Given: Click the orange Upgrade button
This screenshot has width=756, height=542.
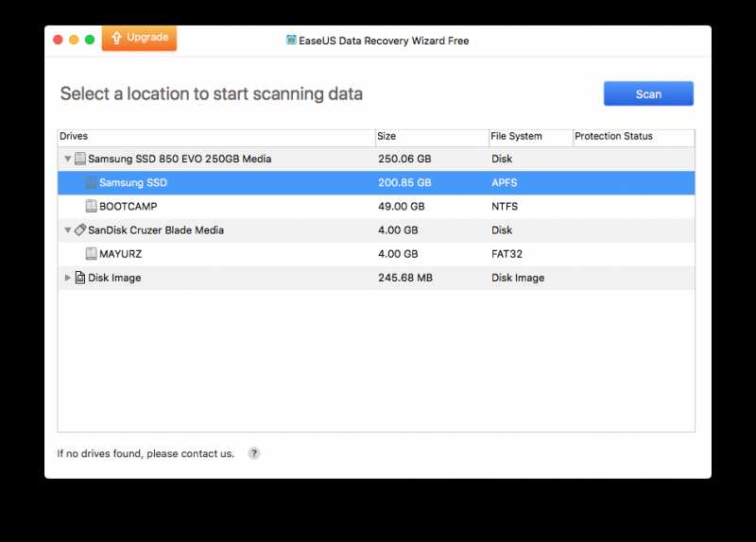Looking at the screenshot, I should point(139,38).
